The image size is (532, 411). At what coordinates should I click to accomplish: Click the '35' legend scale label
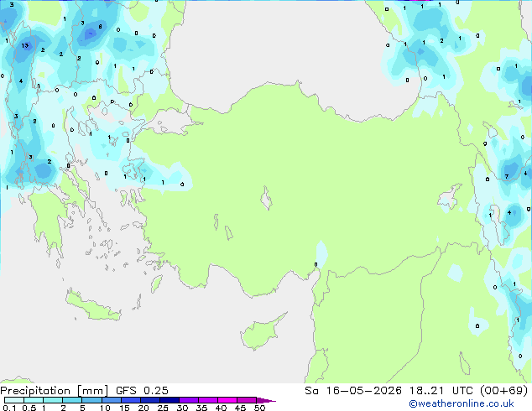(x=201, y=408)
